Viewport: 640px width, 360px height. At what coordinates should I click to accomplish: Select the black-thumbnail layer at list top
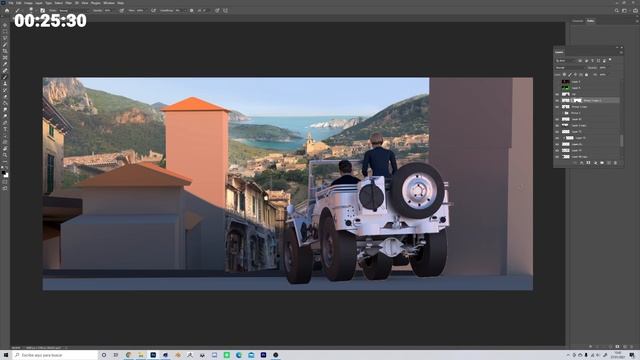(588, 82)
